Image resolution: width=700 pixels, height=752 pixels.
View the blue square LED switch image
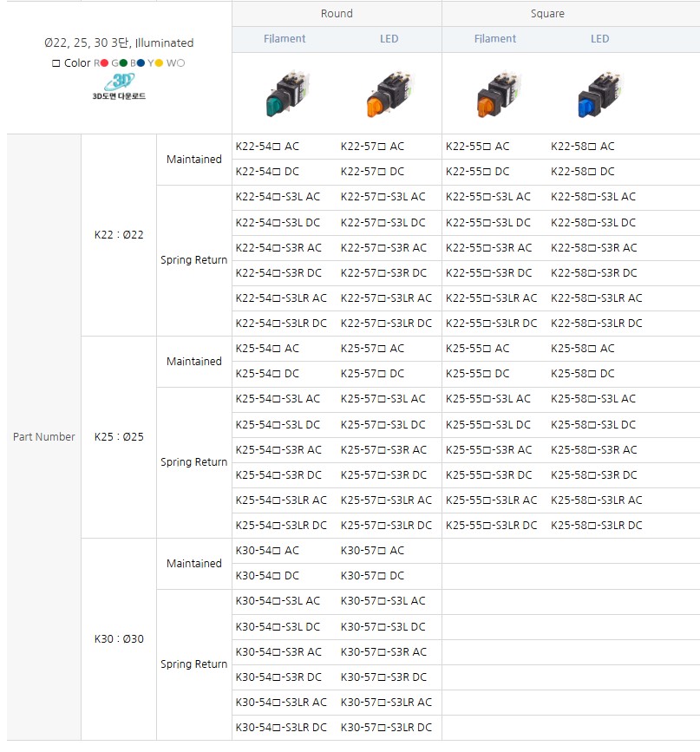pos(599,95)
